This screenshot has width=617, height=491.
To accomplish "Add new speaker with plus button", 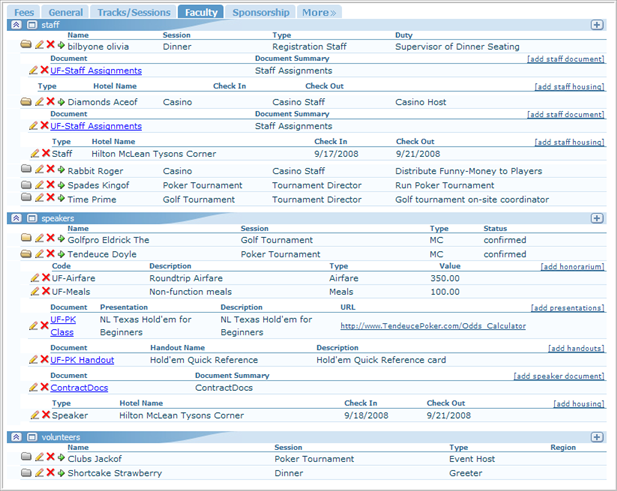I will pos(597,218).
